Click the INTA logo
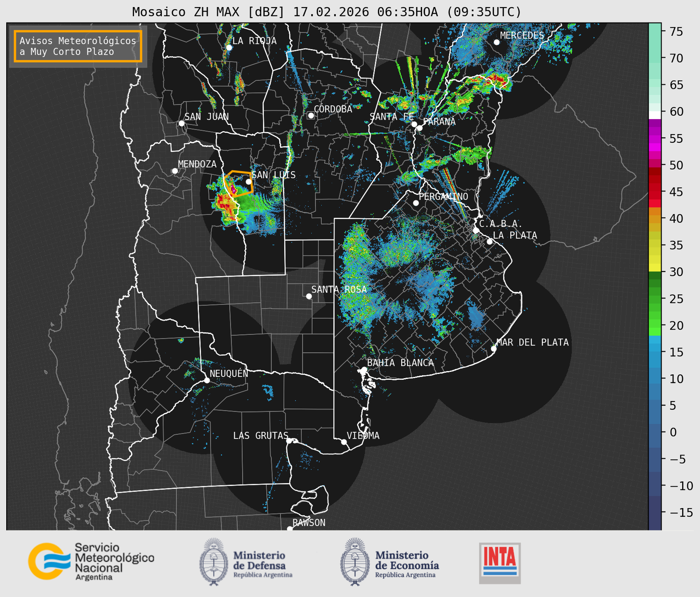Screen dimensions: 700x597 pyautogui.click(x=500, y=563)
